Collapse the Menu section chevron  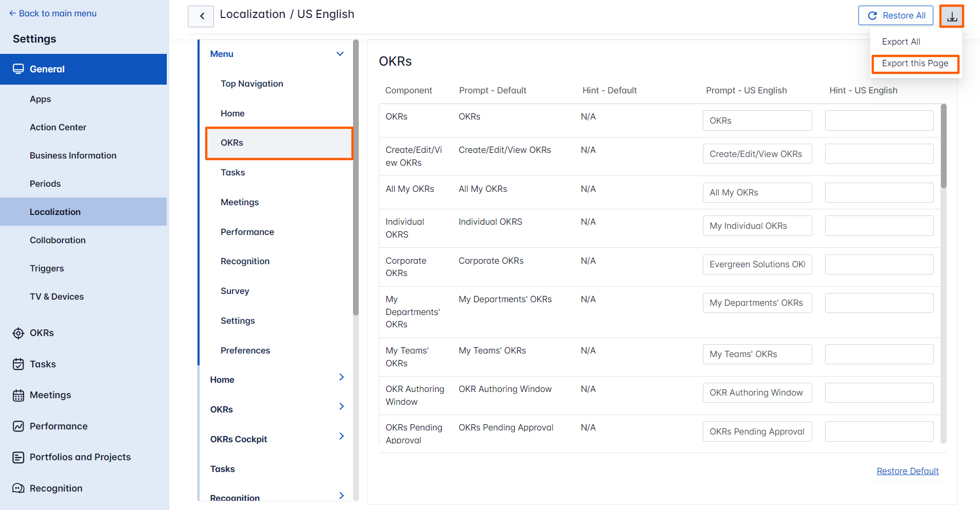pos(340,53)
